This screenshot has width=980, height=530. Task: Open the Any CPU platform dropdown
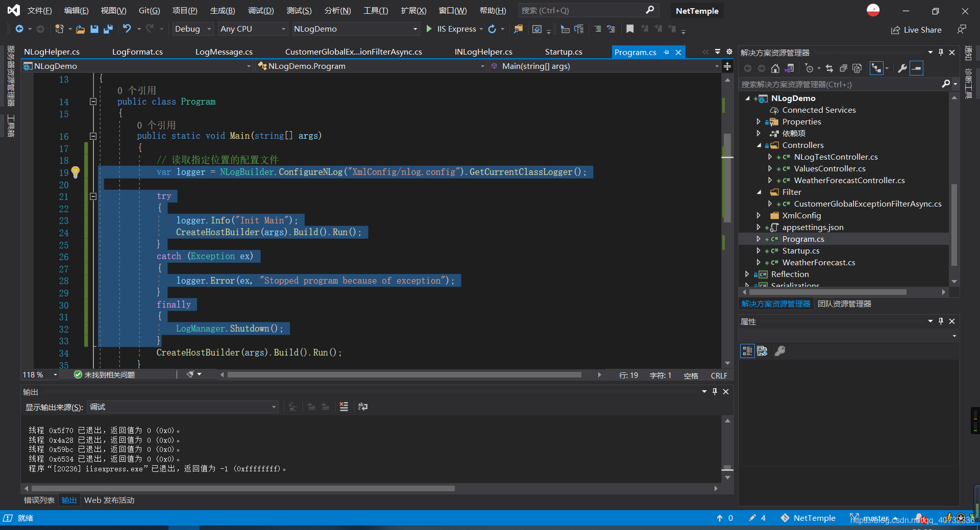pyautogui.click(x=282, y=29)
